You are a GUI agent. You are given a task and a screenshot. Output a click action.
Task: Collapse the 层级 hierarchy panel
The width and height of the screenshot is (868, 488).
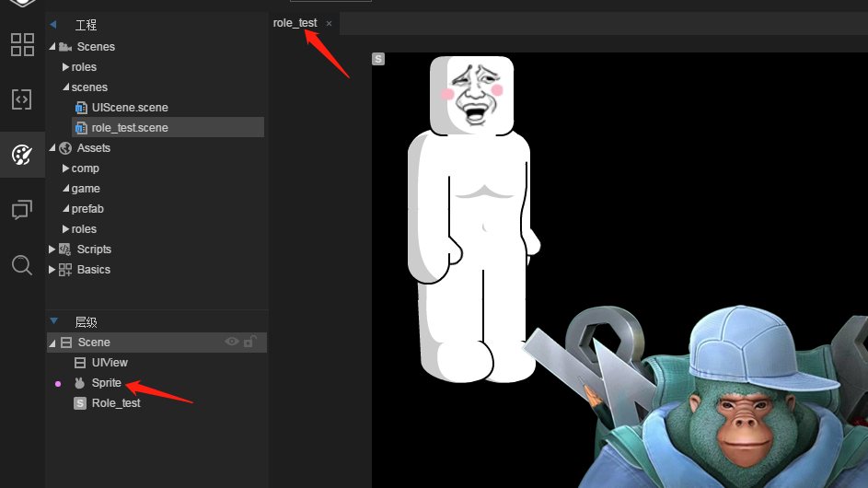(x=53, y=320)
